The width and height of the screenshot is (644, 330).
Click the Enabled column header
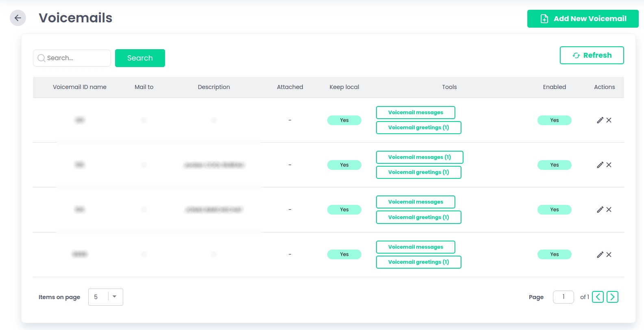(554, 87)
